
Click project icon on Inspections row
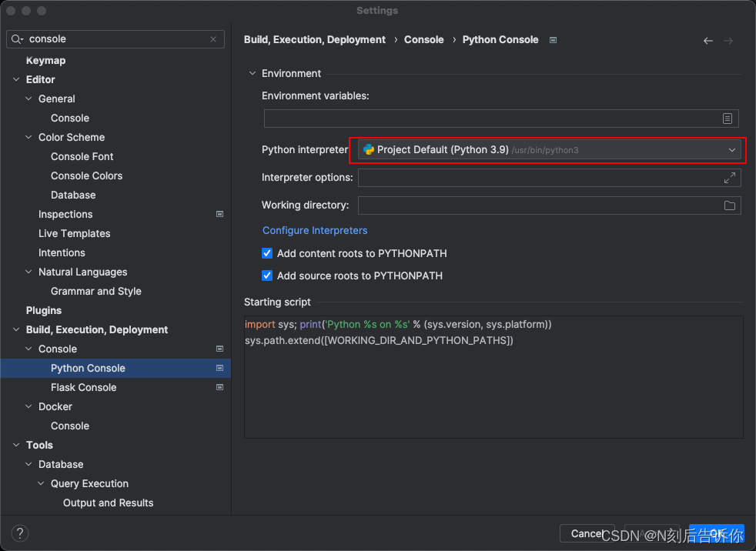219,214
